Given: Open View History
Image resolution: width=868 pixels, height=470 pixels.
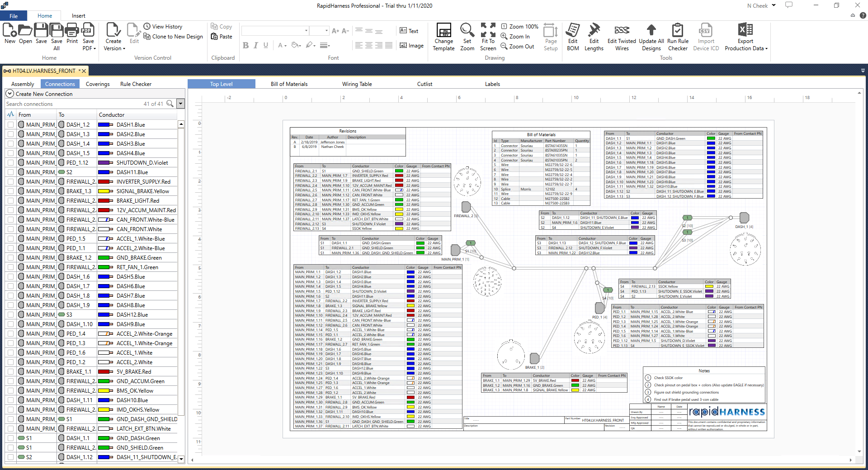Looking at the screenshot, I should click(x=163, y=27).
